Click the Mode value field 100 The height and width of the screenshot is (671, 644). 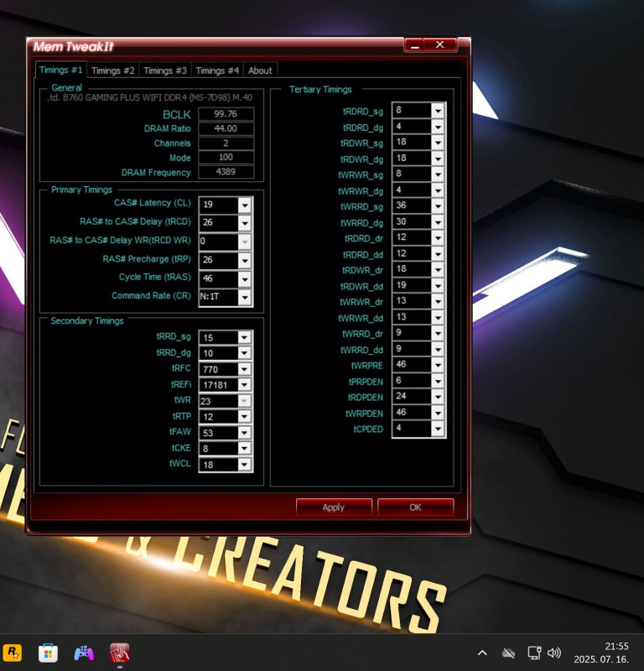click(226, 157)
